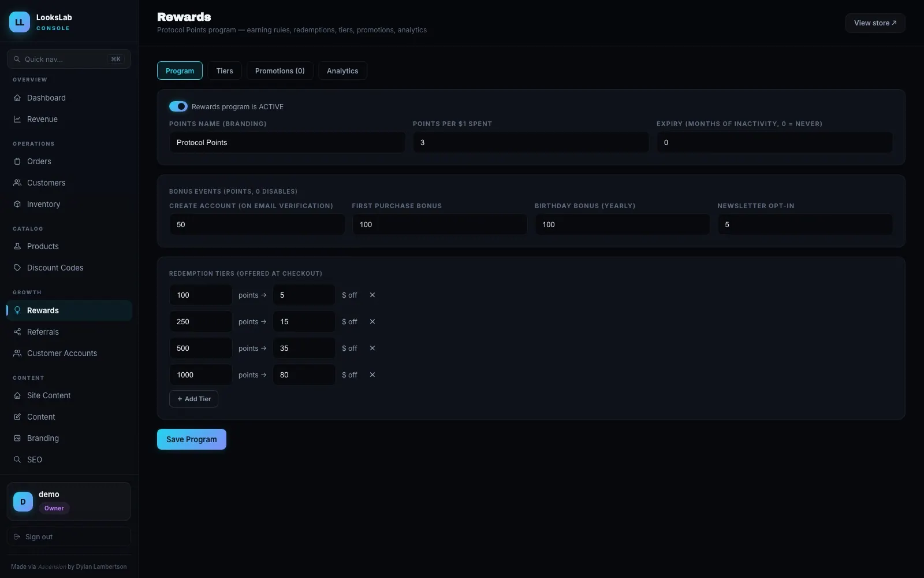Click the Add Tier button
The height and width of the screenshot is (578, 924).
point(193,399)
